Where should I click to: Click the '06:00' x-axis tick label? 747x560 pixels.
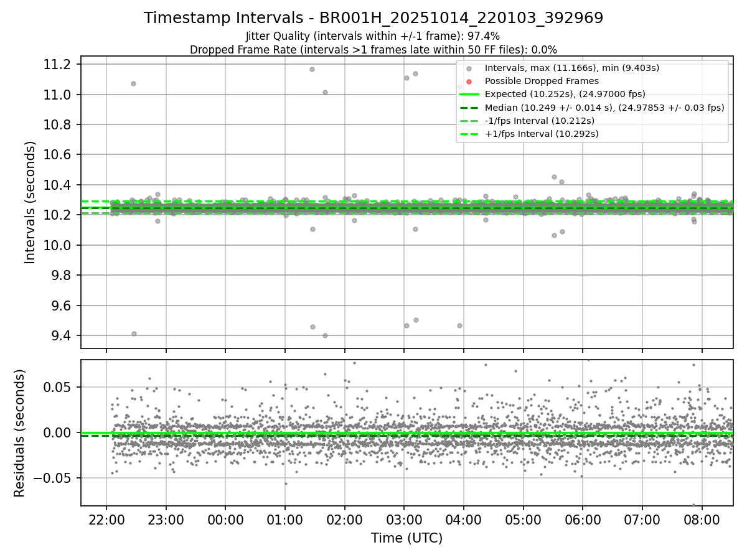(583, 520)
